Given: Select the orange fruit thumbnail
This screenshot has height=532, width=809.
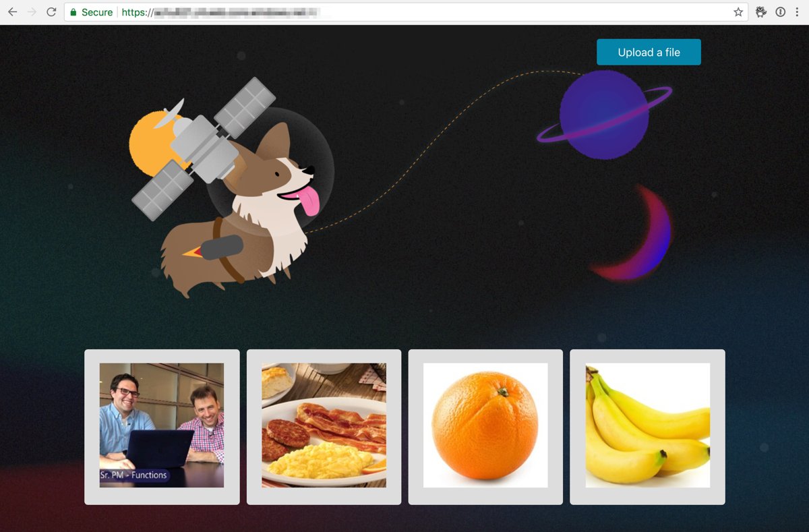Looking at the screenshot, I should tap(485, 425).
